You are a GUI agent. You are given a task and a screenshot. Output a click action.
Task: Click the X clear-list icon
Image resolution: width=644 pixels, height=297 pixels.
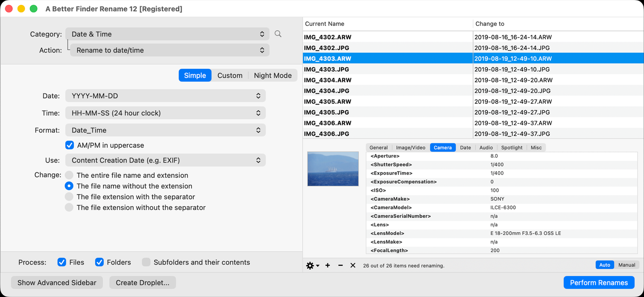click(x=353, y=265)
